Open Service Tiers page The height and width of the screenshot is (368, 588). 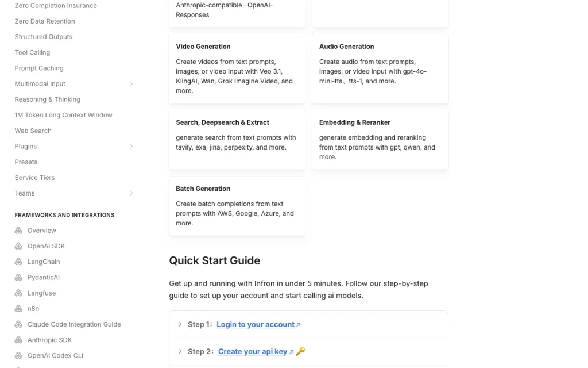point(34,178)
